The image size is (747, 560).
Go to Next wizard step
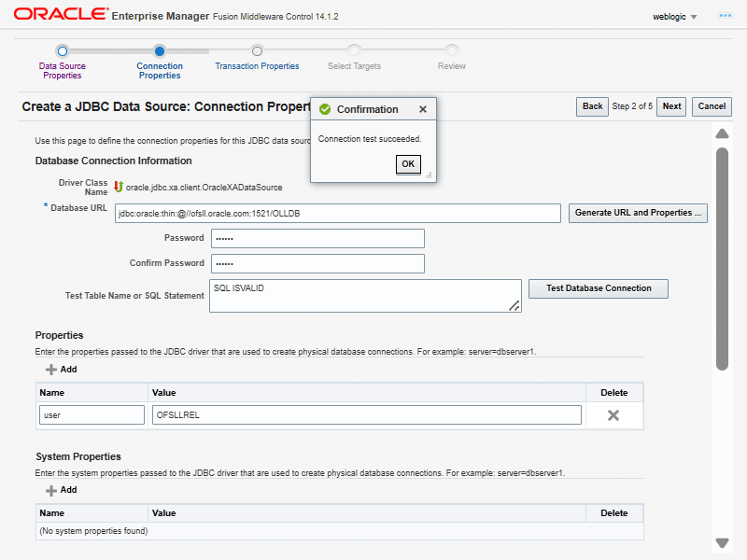click(671, 106)
